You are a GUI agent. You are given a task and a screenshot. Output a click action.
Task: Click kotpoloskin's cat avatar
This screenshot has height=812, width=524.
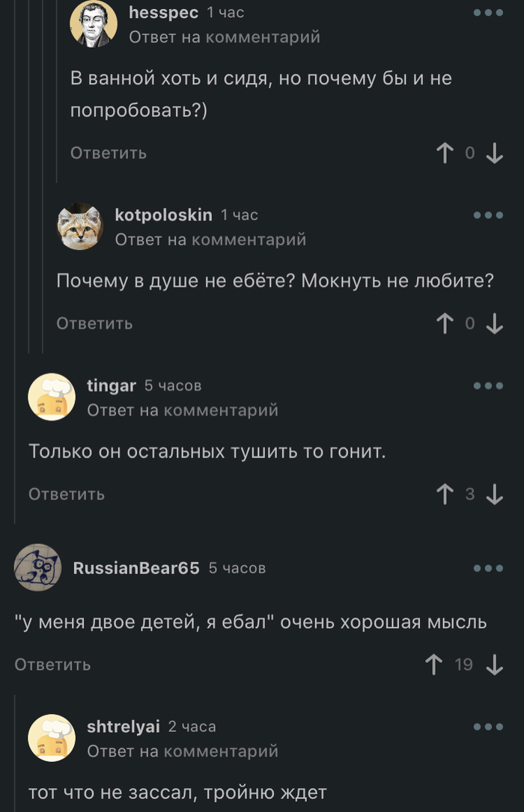pyautogui.click(x=81, y=226)
